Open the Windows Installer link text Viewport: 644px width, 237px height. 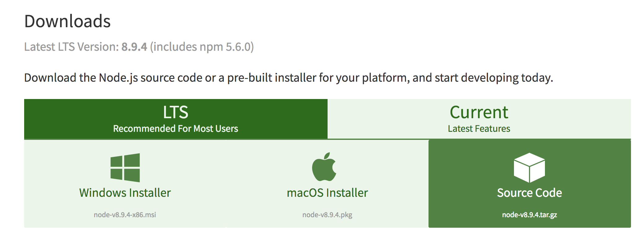(125, 193)
